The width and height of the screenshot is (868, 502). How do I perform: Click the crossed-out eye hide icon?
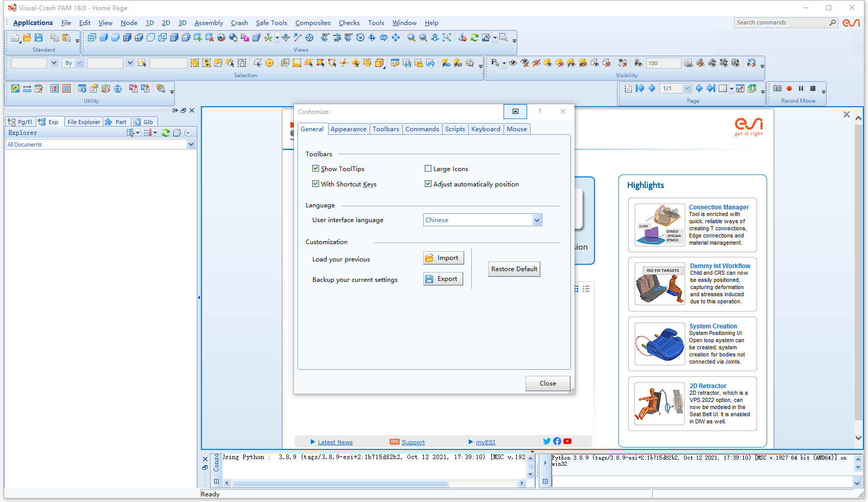(536, 63)
